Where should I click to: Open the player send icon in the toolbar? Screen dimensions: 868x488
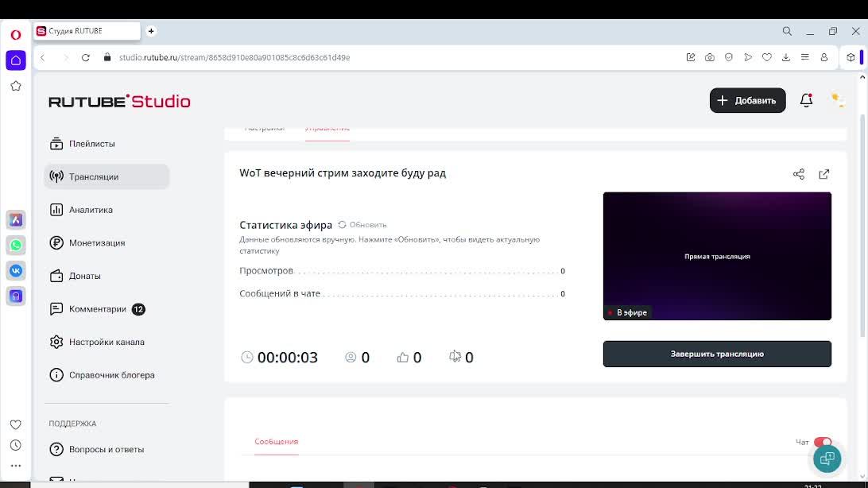coord(748,57)
